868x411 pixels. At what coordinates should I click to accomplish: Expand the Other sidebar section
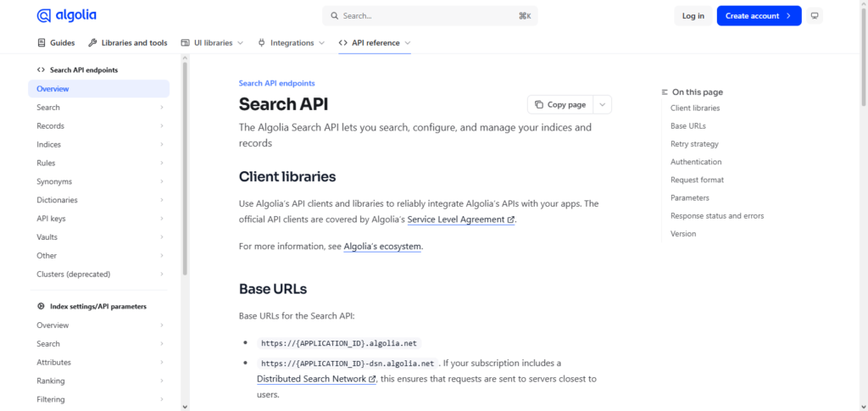pos(162,256)
